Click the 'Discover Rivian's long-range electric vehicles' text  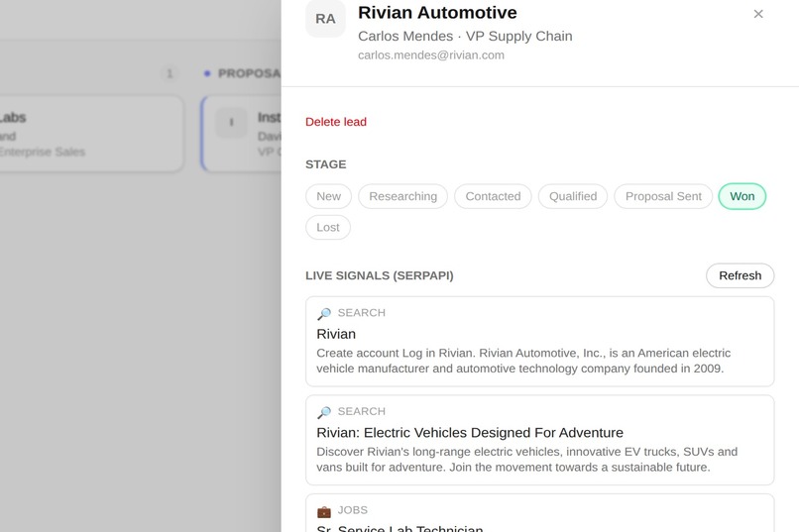[527, 460]
